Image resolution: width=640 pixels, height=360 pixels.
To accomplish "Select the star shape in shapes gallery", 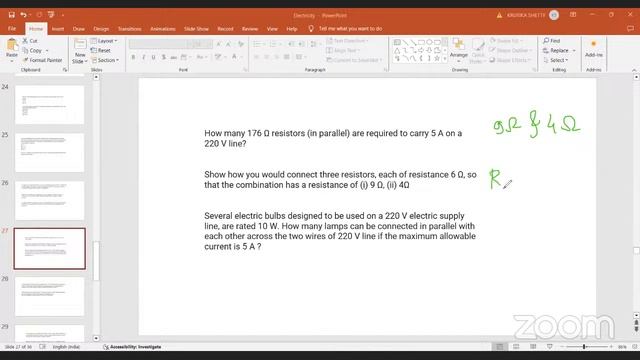I will (437, 59).
